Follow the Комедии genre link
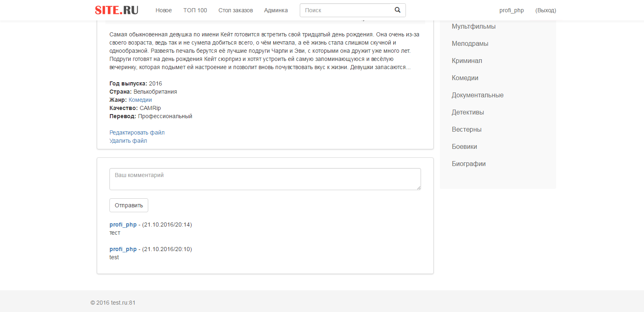Screen dimensions: 644x312 pos(140,100)
